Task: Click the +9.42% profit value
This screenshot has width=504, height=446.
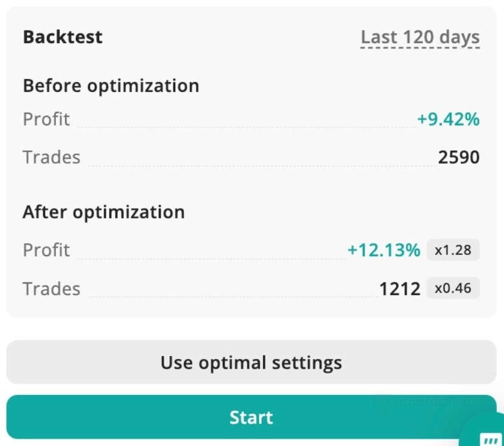Action: point(448,119)
